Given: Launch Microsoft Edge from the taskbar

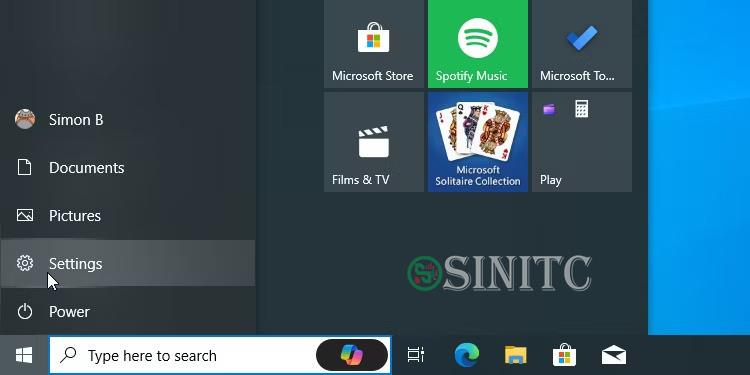Looking at the screenshot, I should point(466,355).
